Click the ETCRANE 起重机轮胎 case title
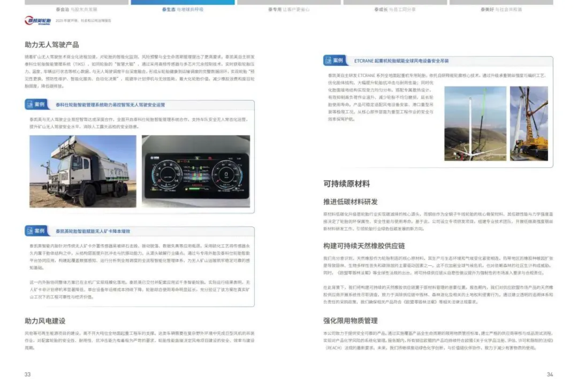This screenshot has width=578, height=392. 401,61
